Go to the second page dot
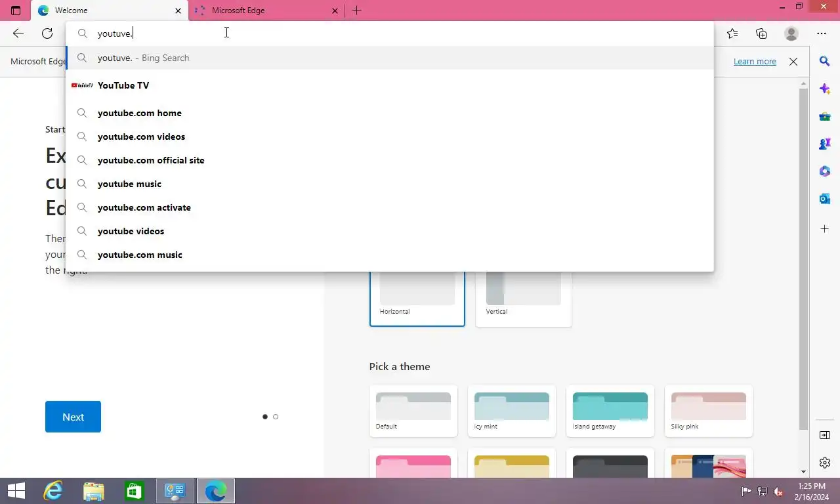Image resolution: width=840 pixels, height=504 pixels. tap(276, 417)
